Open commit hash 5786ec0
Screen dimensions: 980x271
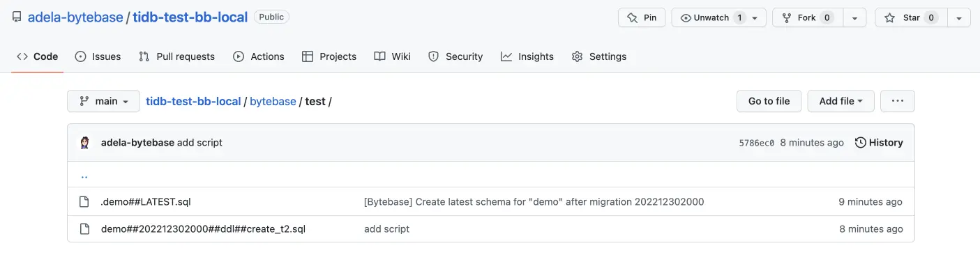click(757, 143)
